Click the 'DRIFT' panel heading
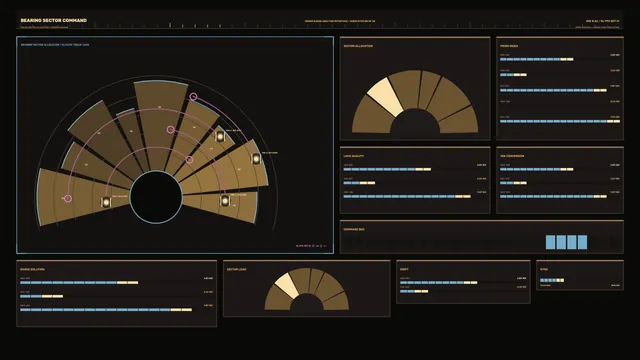This screenshot has width=640, height=360. coord(404,269)
